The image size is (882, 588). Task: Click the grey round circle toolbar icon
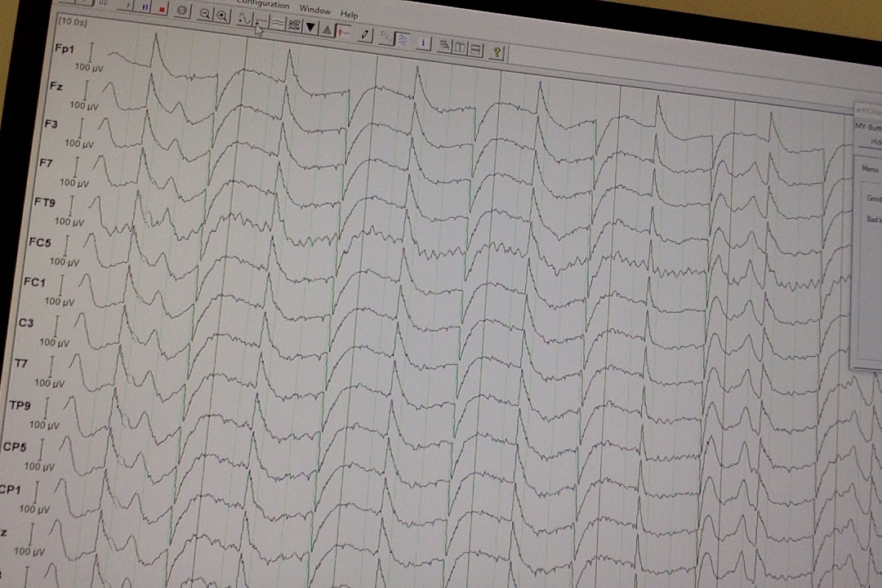point(181,11)
